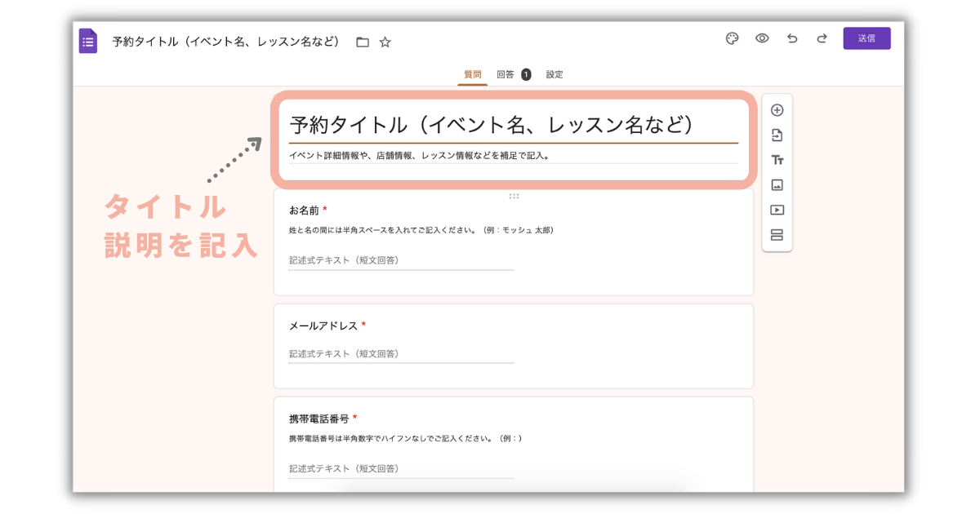Click the 携帯電話番号 short answer field

coord(401,470)
